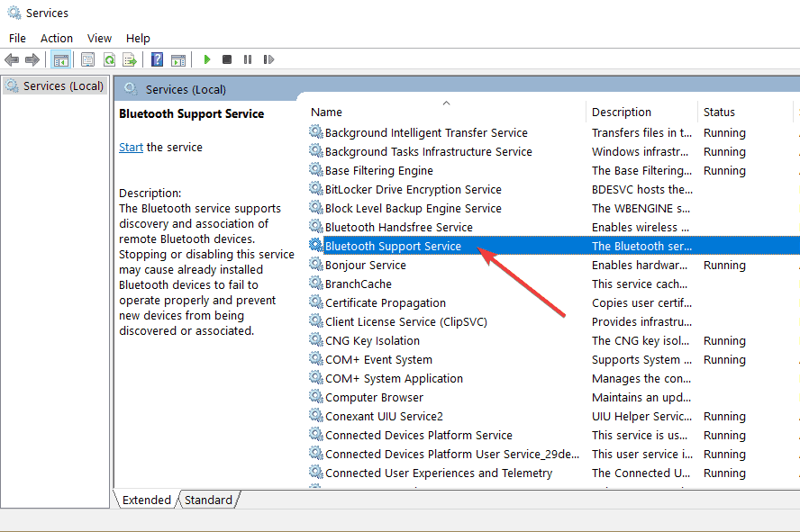The image size is (800, 532).
Task: Click the Back arrow toolbar icon
Action: coord(12,60)
